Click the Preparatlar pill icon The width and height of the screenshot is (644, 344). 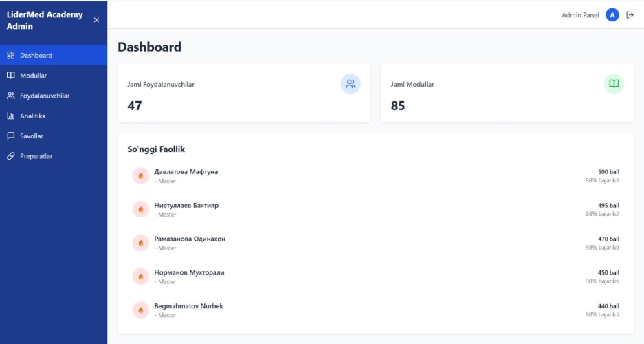pyautogui.click(x=11, y=155)
